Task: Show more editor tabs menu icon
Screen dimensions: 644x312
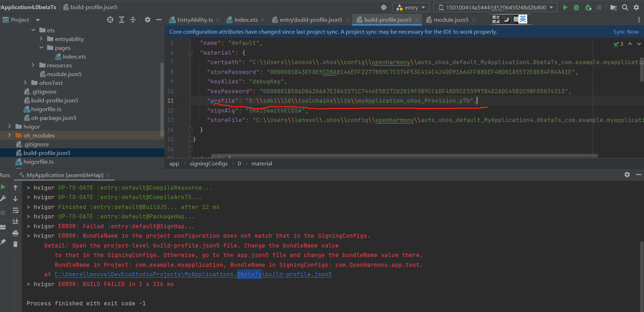Action: 639,20
